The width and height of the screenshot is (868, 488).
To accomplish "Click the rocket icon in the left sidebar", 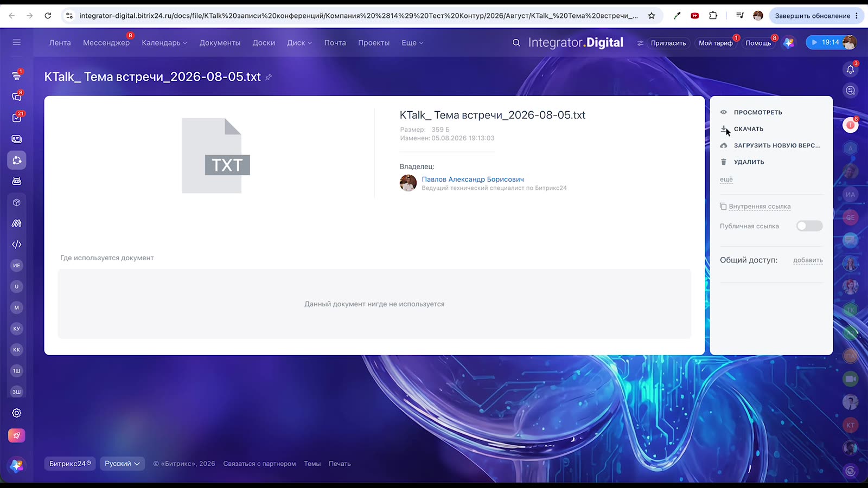I will (17, 435).
